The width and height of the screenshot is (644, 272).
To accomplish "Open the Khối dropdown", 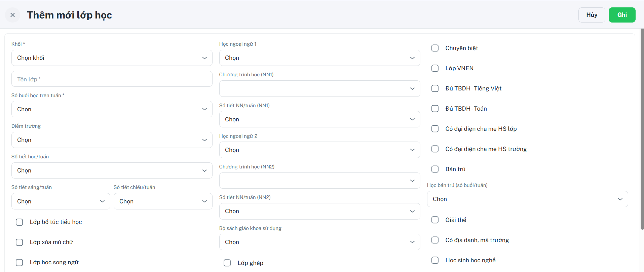I will point(112,58).
